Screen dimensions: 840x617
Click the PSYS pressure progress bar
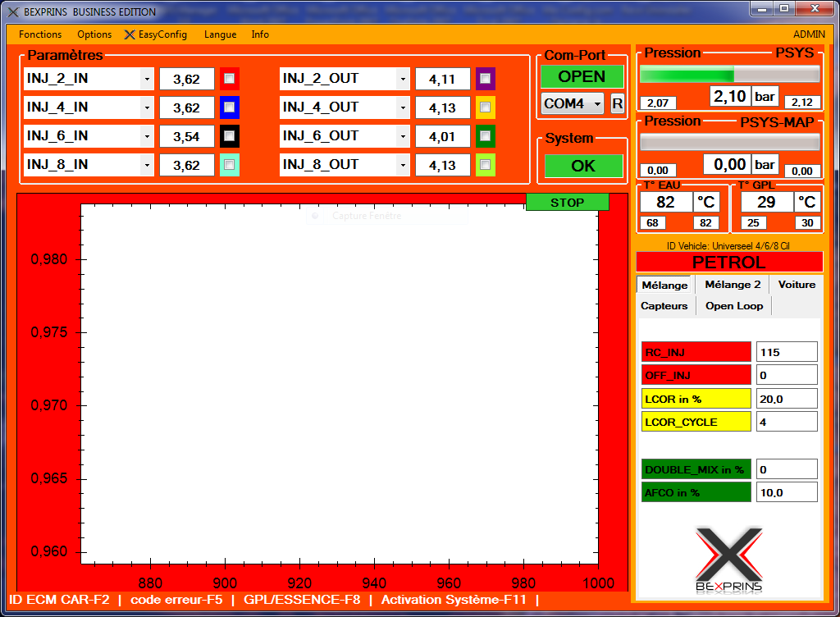(729, 74)
